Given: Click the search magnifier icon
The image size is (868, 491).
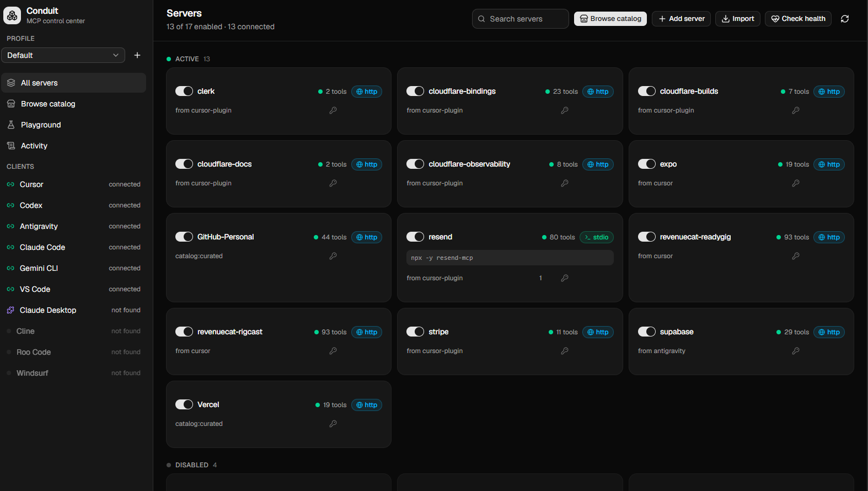Looking at the screenshot, I should 481,19.
